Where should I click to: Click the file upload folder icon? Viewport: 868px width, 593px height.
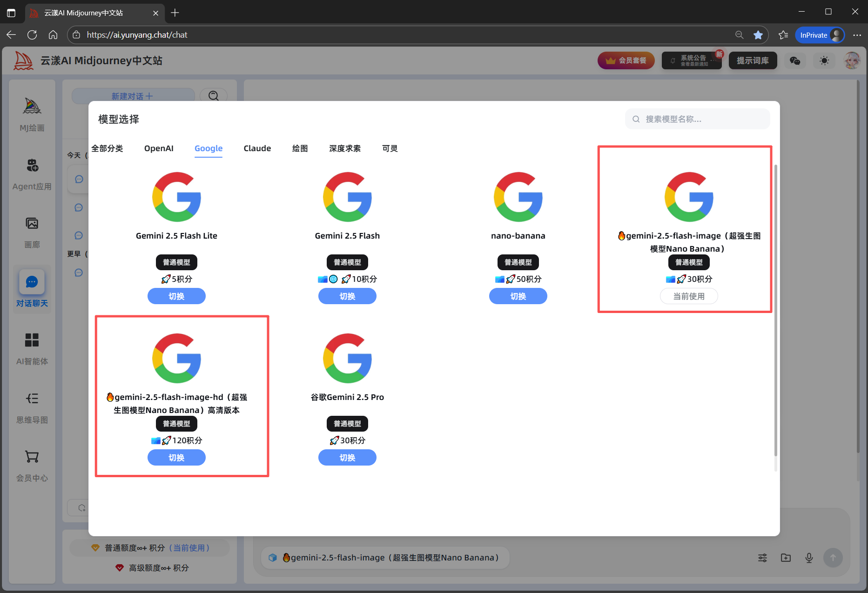click(x=786, y=558)
